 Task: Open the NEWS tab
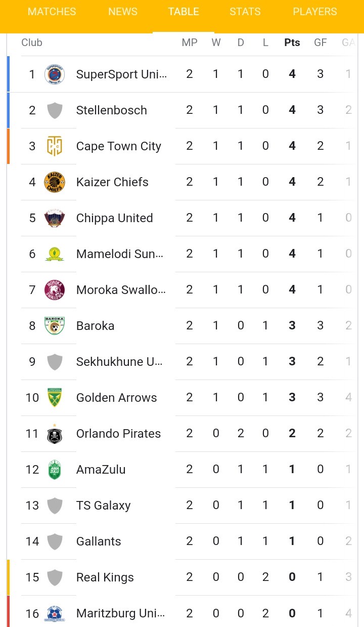pos(123,12)
